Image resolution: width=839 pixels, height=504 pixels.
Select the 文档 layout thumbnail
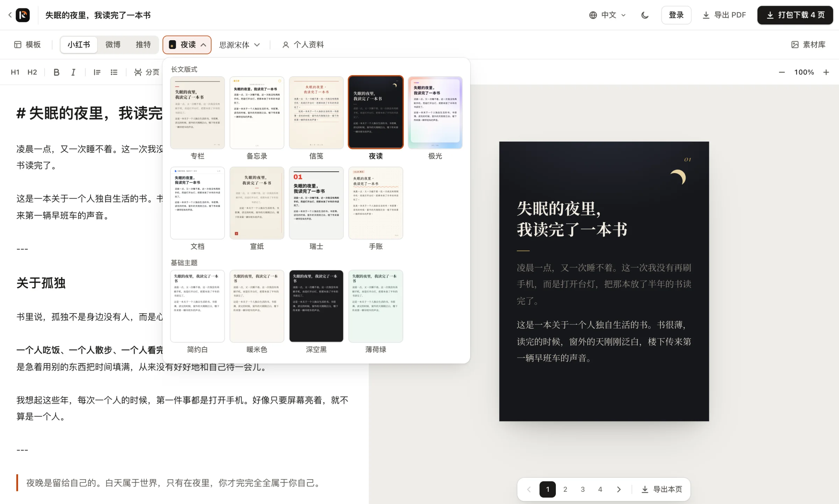(x=197, y=203)
